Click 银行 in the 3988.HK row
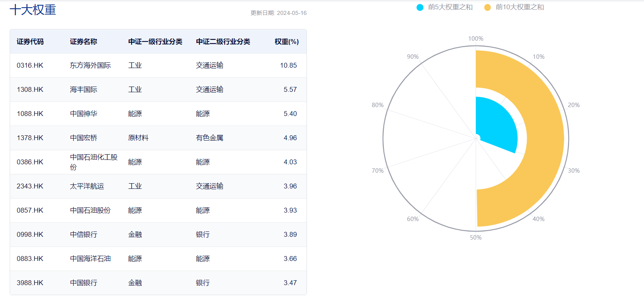 coord(203,283)
